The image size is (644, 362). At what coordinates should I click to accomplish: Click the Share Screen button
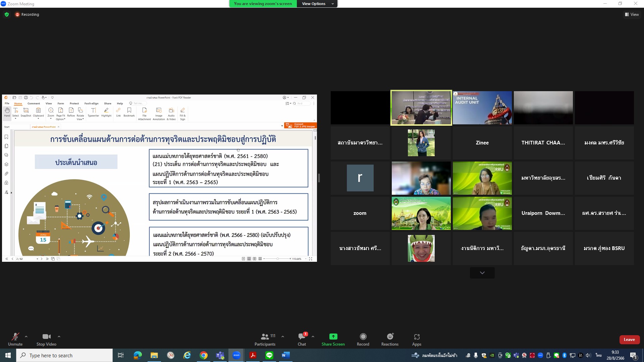(333, 339)
